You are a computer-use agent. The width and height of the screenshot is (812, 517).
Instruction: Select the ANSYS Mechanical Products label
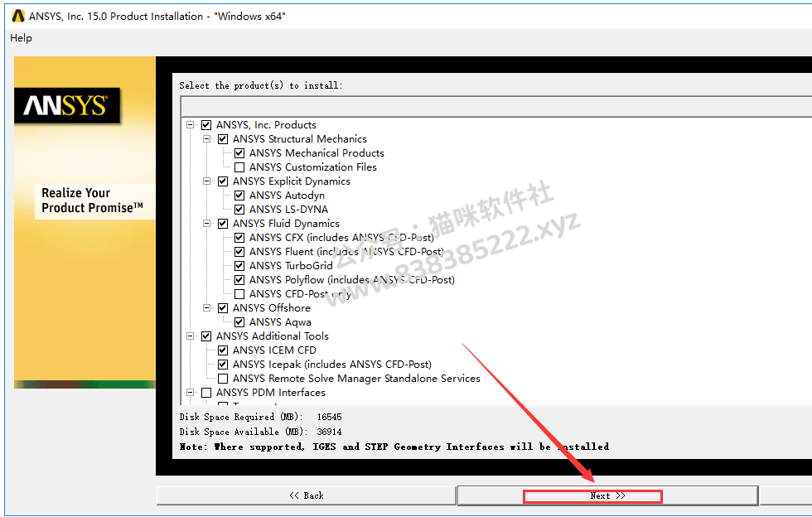tap(317, 152)
